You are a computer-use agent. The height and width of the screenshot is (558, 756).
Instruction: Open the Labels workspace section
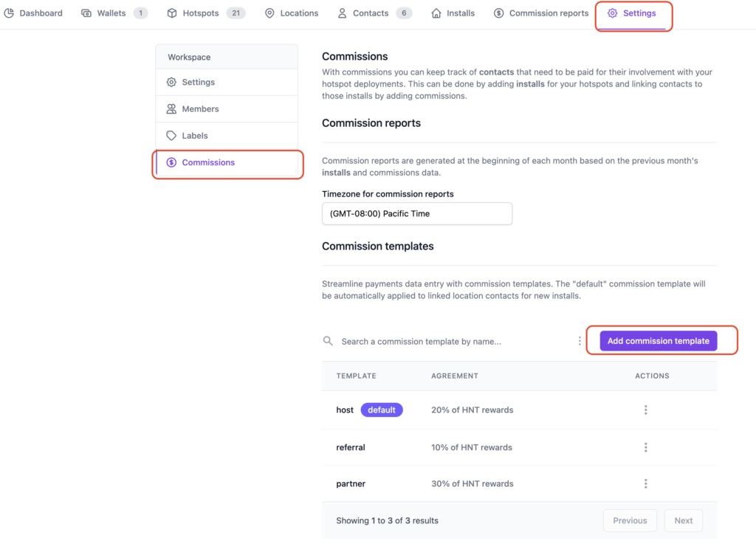pyautogui.click(x=195, y=136)
